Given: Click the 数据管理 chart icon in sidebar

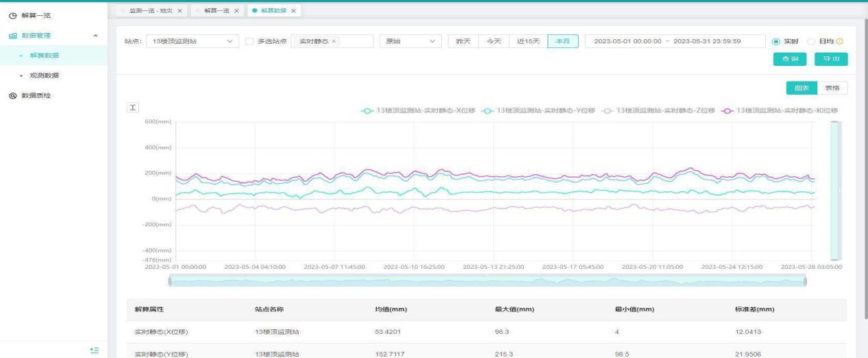Looking at the screenshot, I should pyautogui.click(x=12, y=35).
